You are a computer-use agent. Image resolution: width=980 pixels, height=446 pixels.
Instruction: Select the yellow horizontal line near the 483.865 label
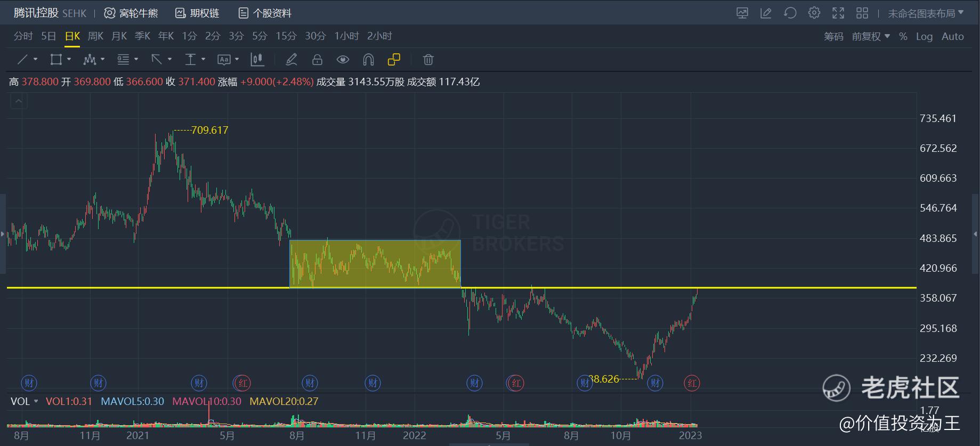pos(461,288)
